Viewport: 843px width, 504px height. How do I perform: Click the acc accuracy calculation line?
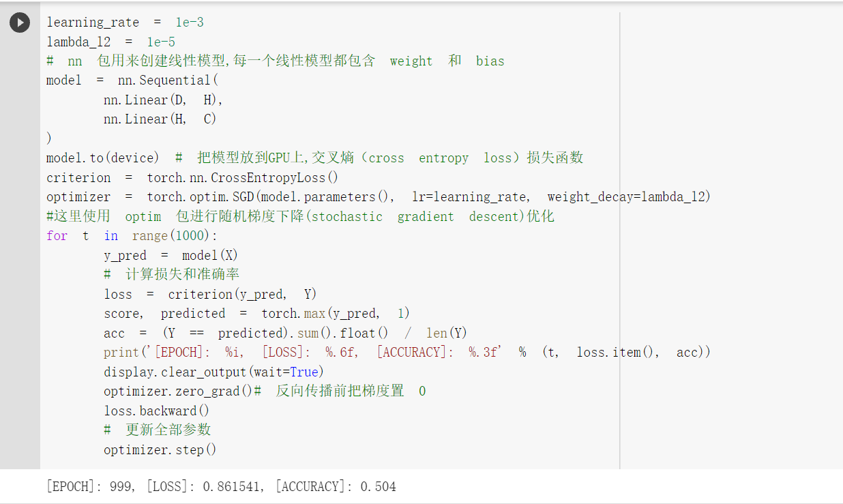click(x=286, y=333)
